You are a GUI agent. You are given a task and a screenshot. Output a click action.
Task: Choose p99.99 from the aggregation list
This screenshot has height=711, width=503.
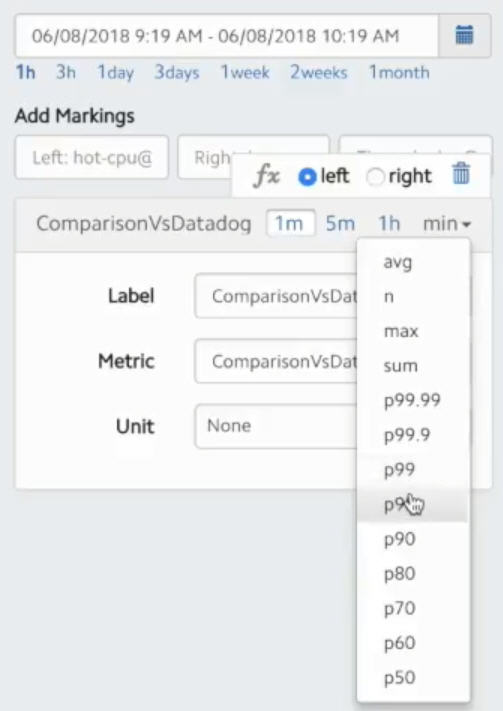point(413,400)
